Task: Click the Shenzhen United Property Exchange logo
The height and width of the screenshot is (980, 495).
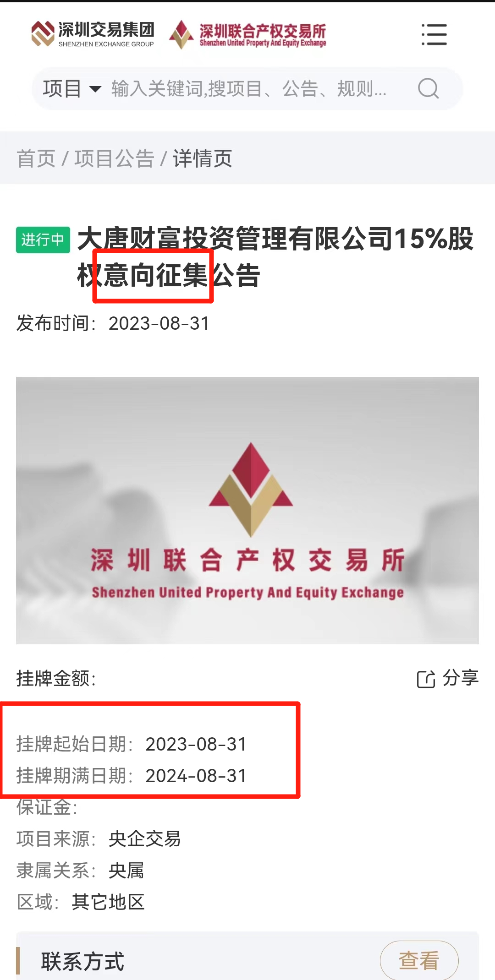Action: 247,35
